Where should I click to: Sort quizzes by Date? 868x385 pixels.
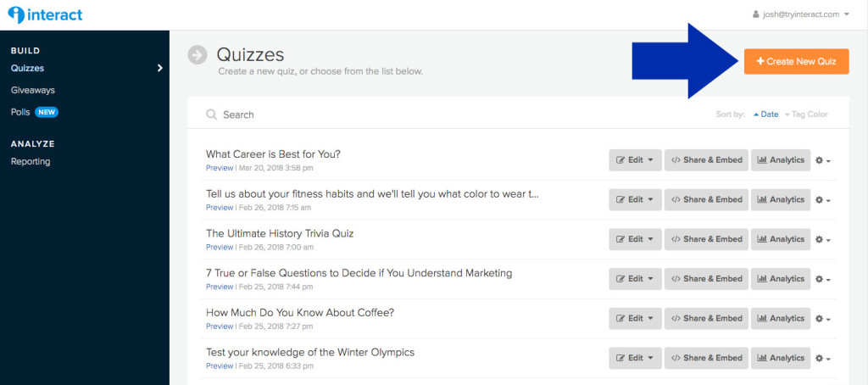coord(766,114)
